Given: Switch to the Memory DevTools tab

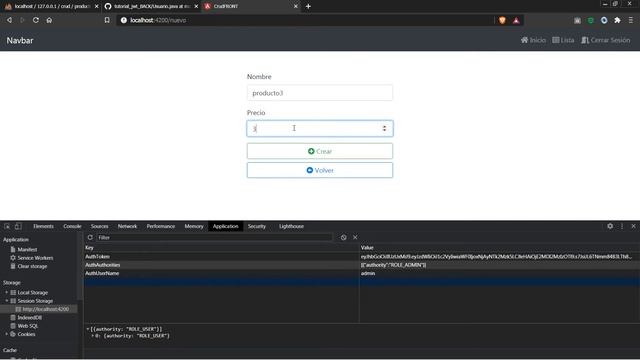Looking at the screenshot, I should tap(194, 226).
